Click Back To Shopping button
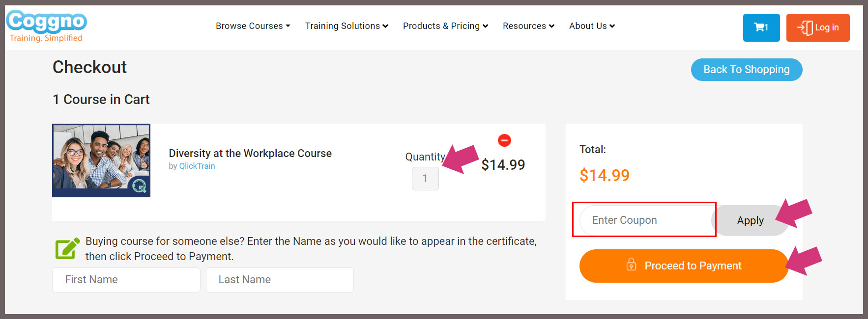The image size is (868, 319). pyautogui.click(x=747, y=70)
